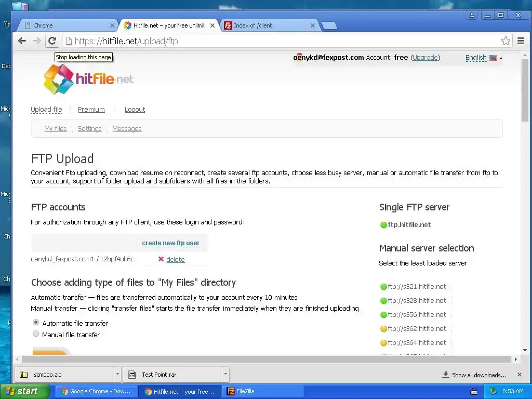Viewport: 532px width, 399px height.
Task: Click the 8:53 AM clock
Action: pyautogui.click(x=513, y=391)
